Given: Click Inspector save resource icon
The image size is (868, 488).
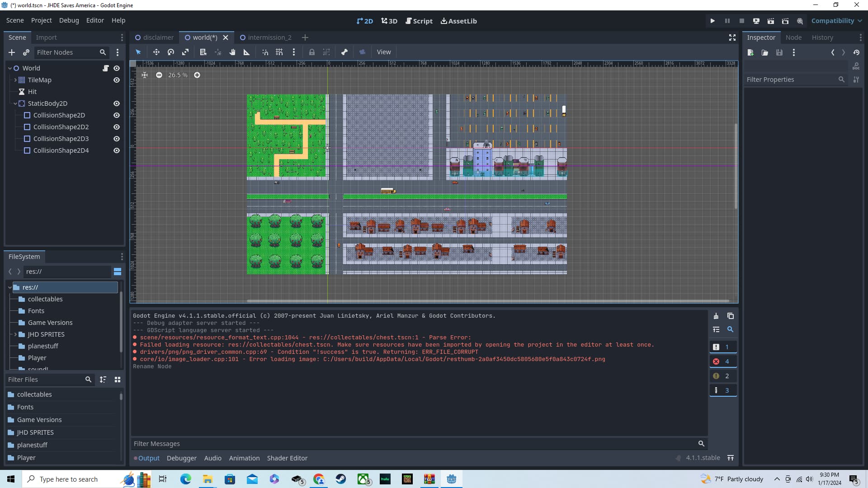Looking at the screenshot, I should [779, 52].
